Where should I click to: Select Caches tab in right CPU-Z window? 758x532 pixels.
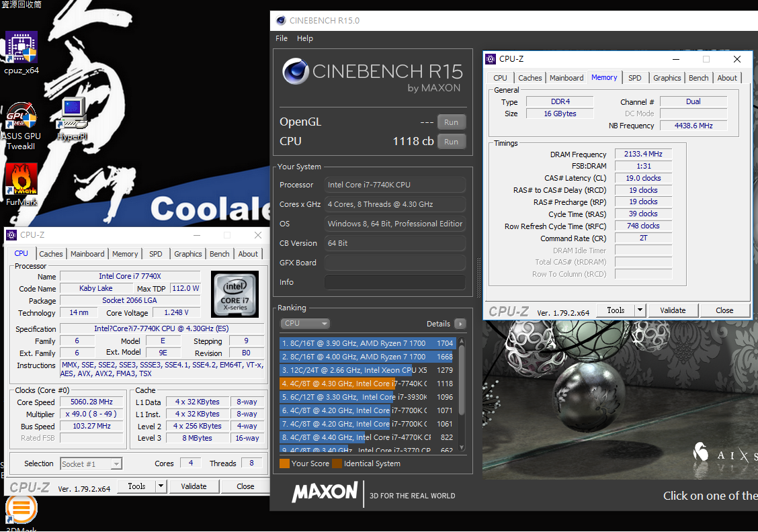[x=530, y=78]
